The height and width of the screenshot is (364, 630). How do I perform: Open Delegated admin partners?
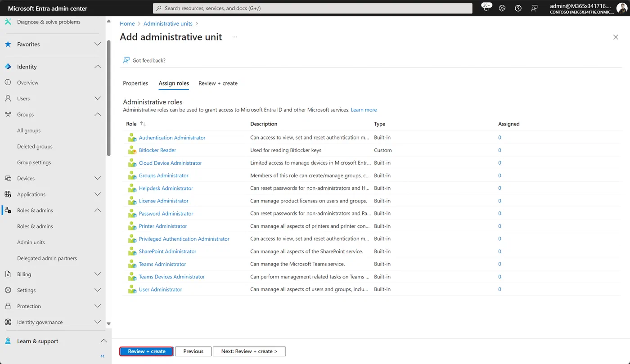click(47, 258)
